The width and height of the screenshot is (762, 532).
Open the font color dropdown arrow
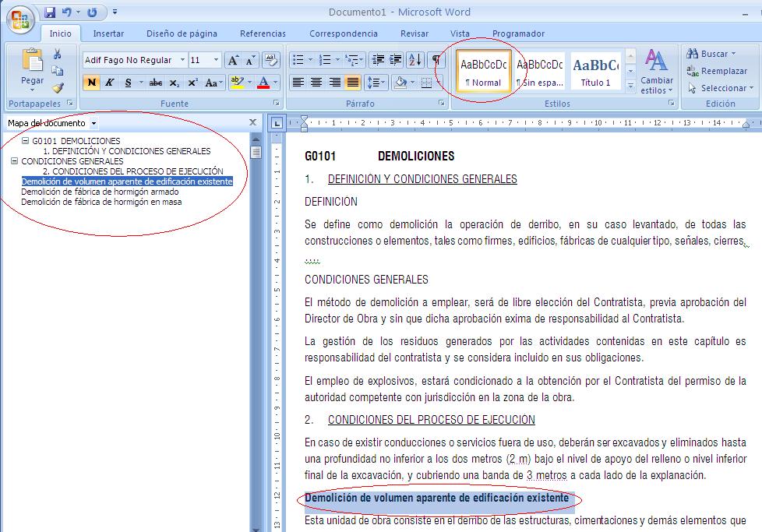point(276,83)
